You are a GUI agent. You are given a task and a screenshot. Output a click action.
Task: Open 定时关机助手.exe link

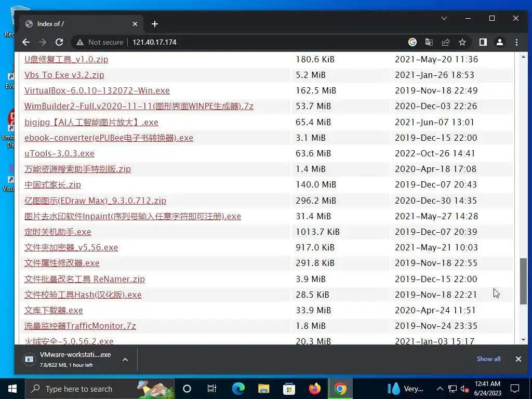tap(58, 231)
